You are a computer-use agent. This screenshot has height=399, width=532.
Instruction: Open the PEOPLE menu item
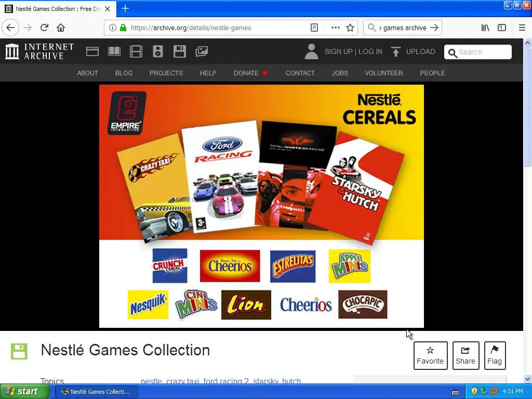[x=433, y=73]
